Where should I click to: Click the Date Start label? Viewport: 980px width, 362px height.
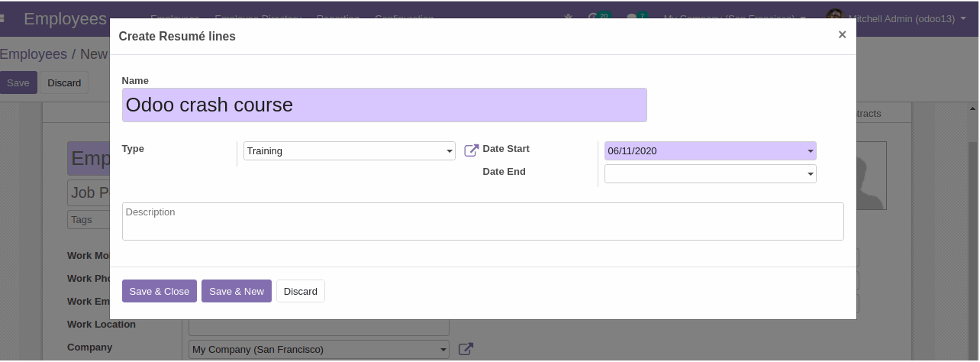point(506,149)
